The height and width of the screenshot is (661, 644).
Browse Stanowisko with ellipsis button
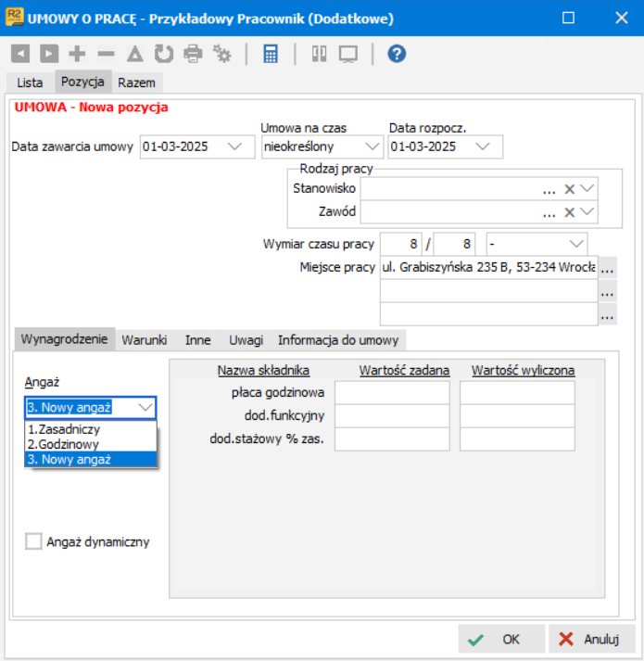[549, 190]
